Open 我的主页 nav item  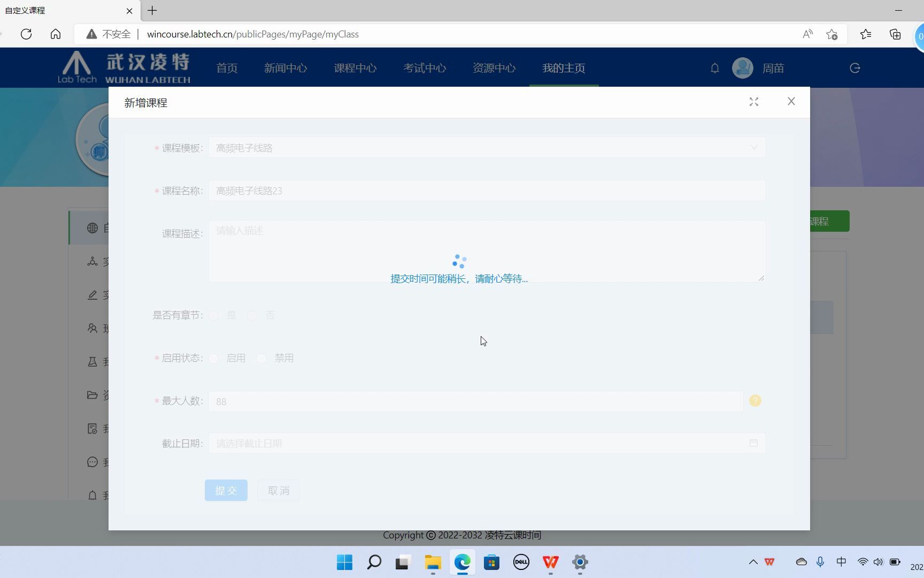564,68
